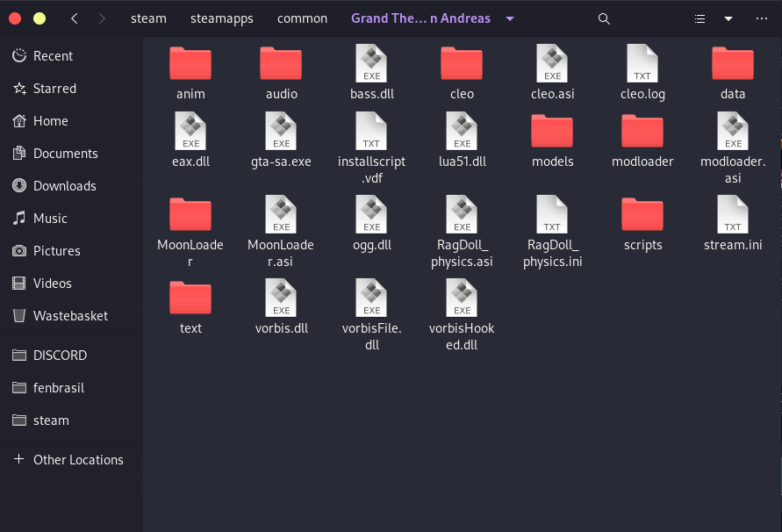Viewport: 782px width, 532px height.
Task: Open Documents in the sidebar
Action: point(72,154)
